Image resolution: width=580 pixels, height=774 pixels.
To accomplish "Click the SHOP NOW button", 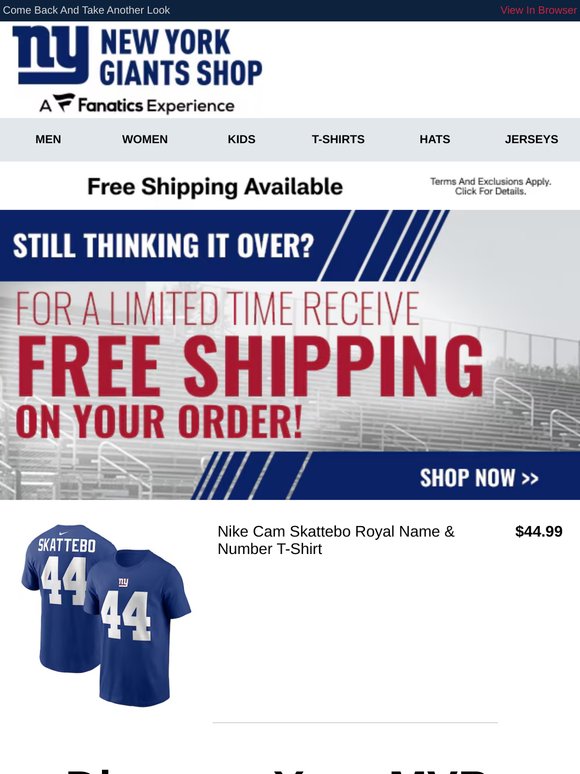I will tap(479, 478).
